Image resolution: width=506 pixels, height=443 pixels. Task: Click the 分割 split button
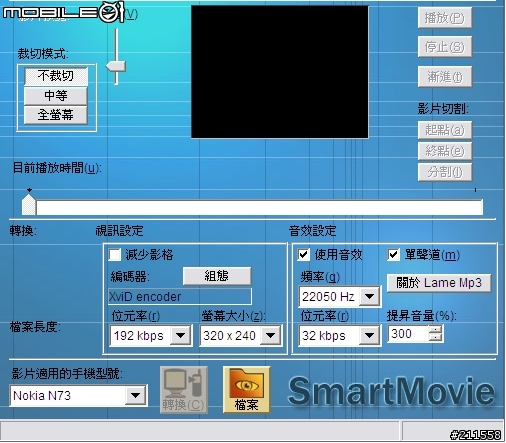point(445,172)
